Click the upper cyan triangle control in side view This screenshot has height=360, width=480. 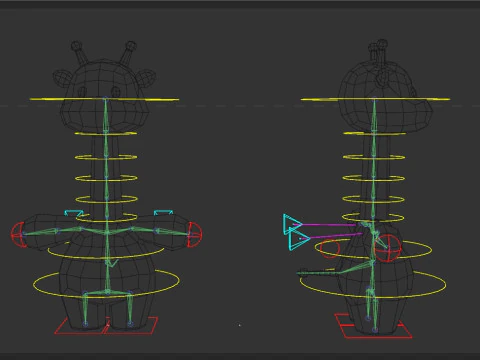[x=293, y=224]
